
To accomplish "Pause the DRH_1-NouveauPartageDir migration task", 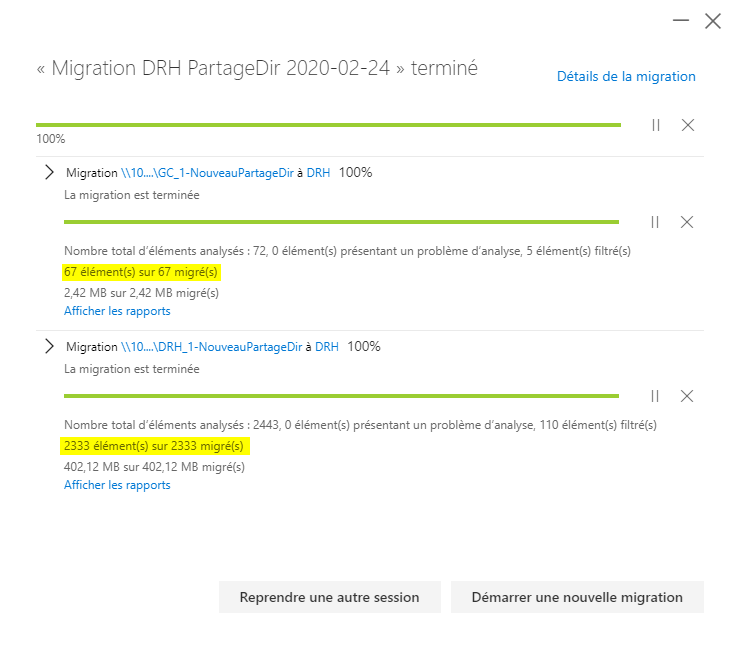I will (655, 396).
